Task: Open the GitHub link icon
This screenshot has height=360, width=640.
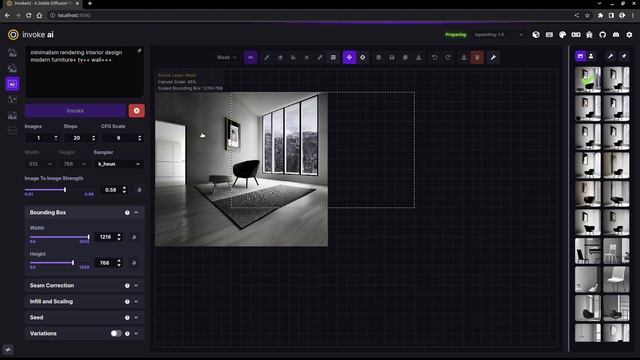Action: pyautogui.click(x=602, y=35)
